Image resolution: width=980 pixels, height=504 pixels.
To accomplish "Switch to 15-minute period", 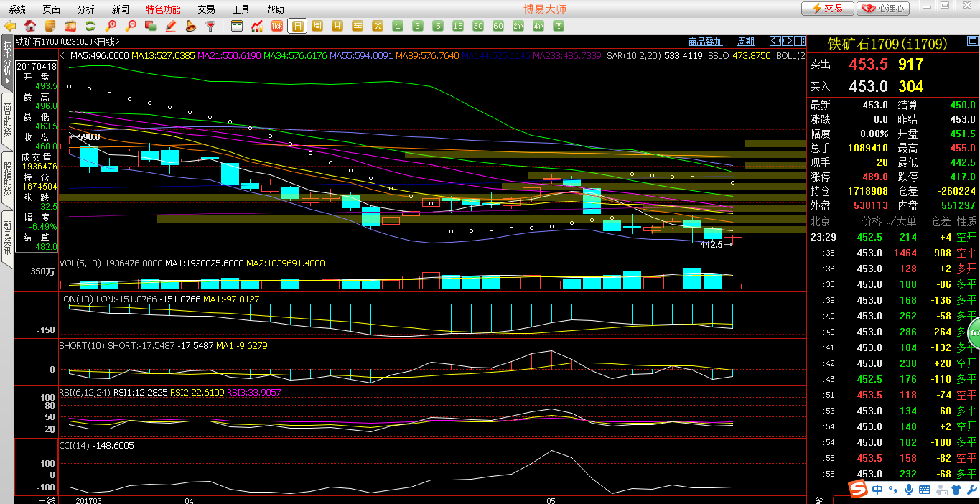I will click(x=458, y=26).
